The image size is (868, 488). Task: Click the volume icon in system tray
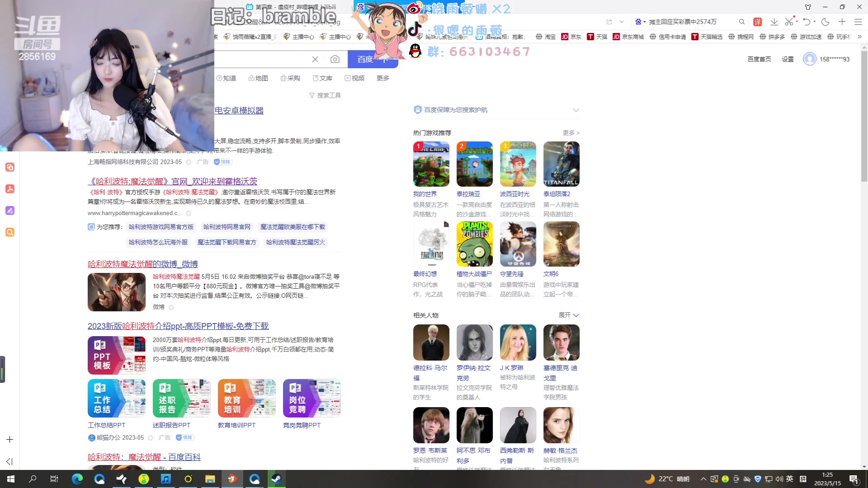pyautogui.click(x=779, y=479)
